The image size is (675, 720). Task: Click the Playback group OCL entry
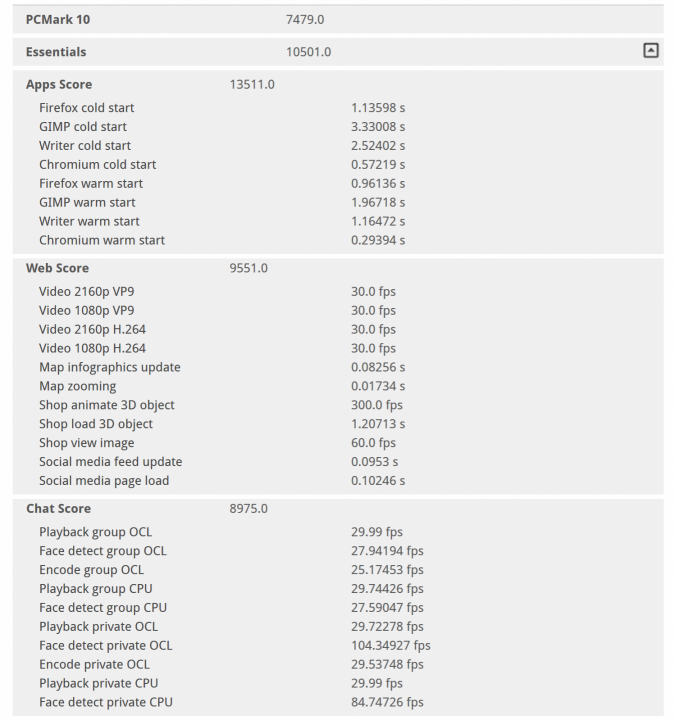(96, 532)
